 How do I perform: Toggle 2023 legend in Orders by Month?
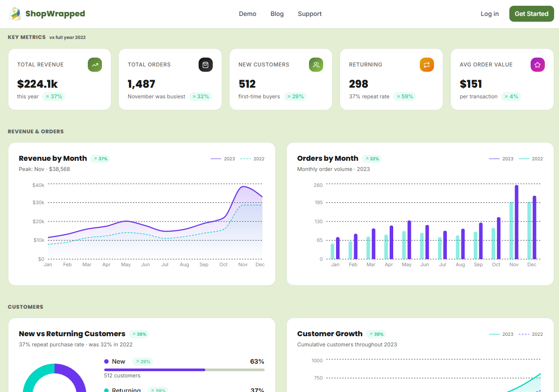click(501, 159)
